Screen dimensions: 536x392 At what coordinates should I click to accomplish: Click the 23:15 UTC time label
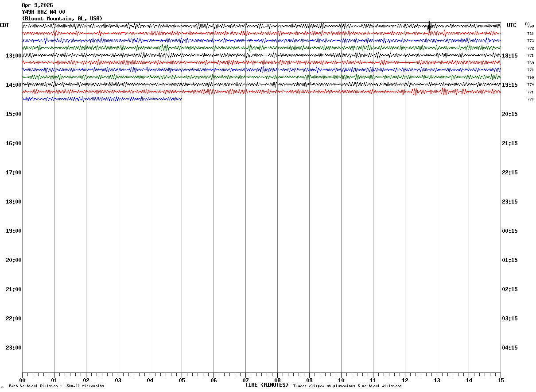510,202
